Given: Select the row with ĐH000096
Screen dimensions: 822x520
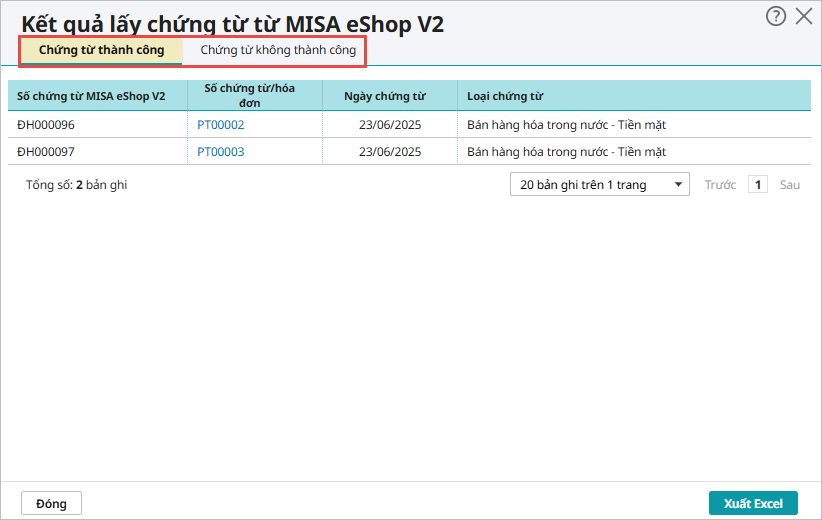Looking at the screenshot, I should [x=46, y=125].
